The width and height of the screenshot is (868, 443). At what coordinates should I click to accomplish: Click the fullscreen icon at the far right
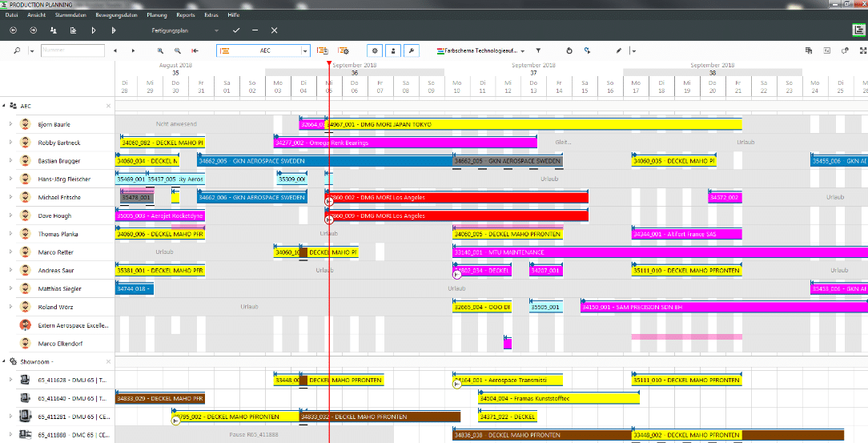click(x=863, y=50)
